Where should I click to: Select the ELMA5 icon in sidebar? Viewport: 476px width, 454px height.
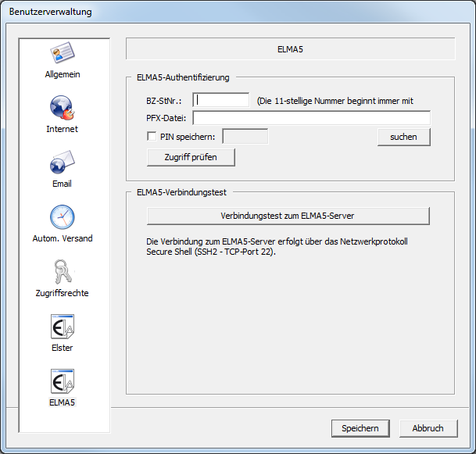pos(63,381)
